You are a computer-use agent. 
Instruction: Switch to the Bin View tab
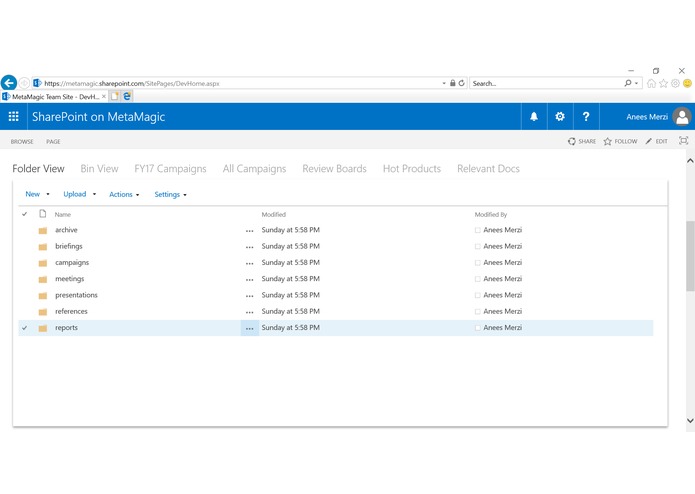(99, 169)
